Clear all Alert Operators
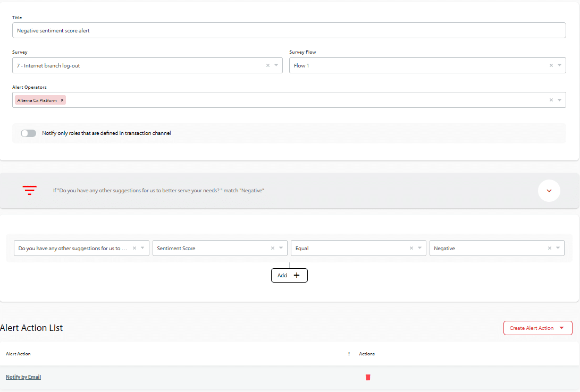 pos(551,100)
